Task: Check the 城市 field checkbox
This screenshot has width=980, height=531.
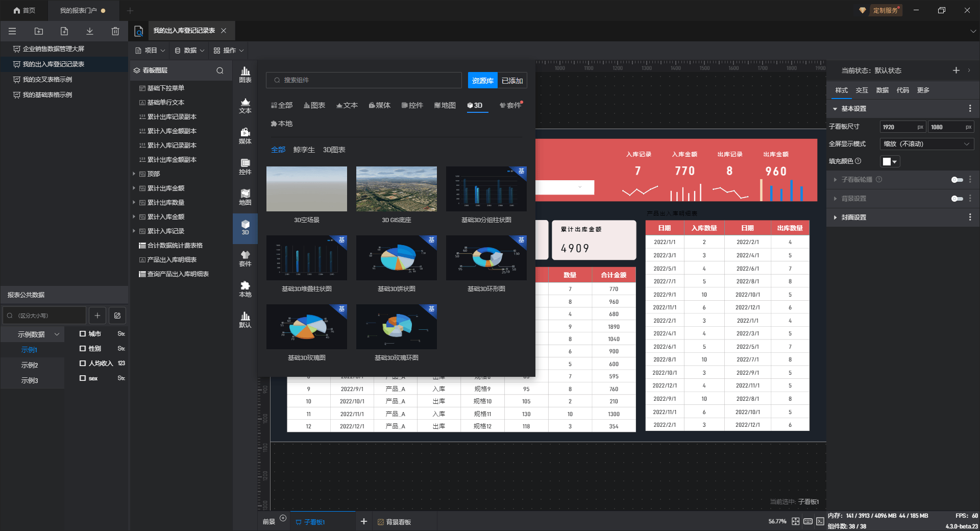Action: click(x=83, y=334)
